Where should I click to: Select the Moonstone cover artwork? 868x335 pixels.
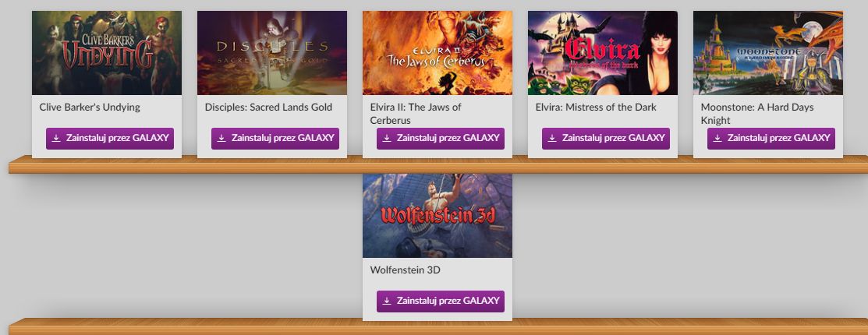point(768,53)
